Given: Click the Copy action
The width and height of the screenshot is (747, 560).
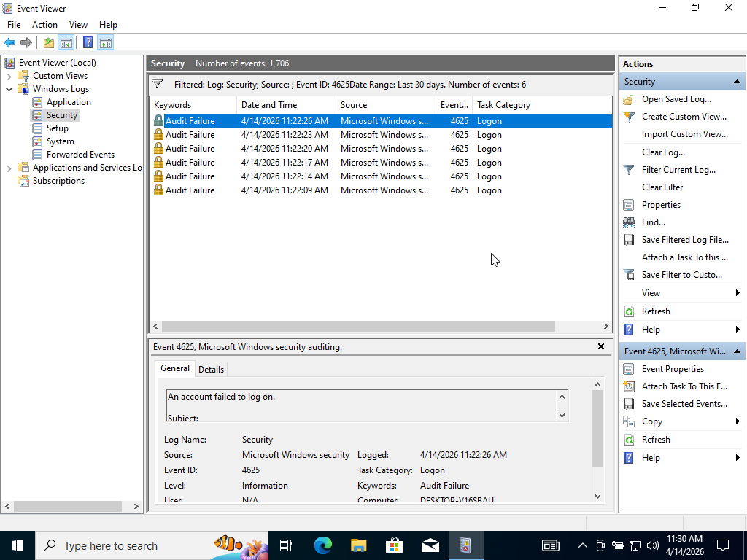Looking at the screenshot, I should [651, 421].
